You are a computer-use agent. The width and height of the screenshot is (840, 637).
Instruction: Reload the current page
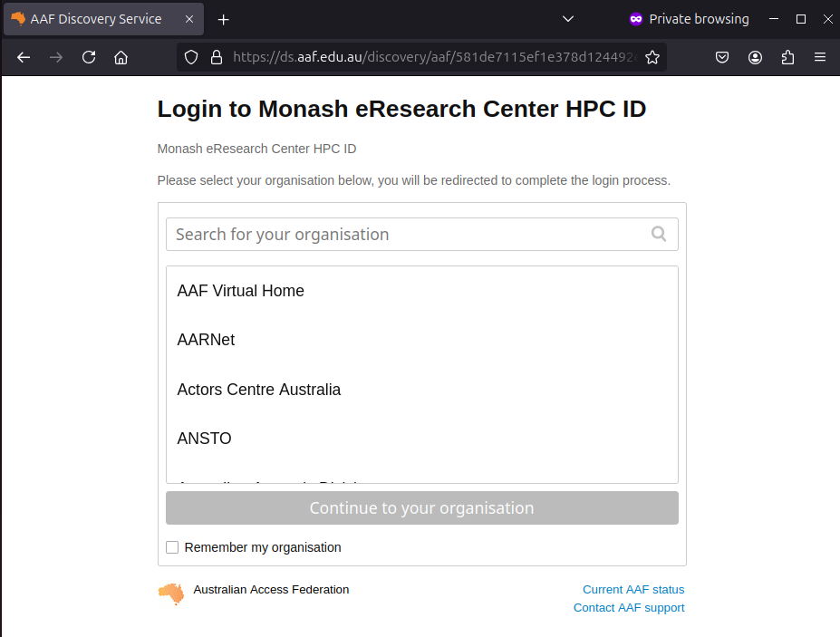88,56
